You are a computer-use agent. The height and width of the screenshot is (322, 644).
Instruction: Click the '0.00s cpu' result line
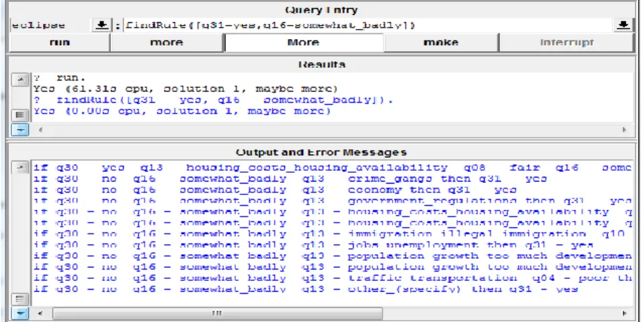pyautogui.click(x=182, y=111)
